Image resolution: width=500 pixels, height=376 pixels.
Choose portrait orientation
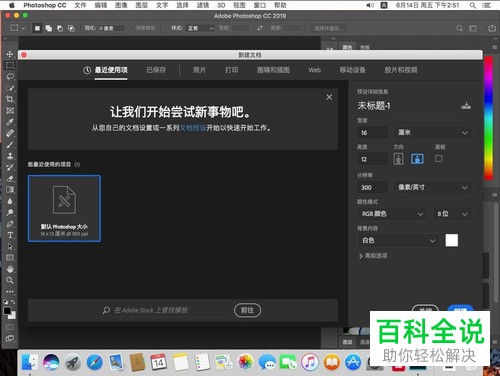click(x=398, y=159)
